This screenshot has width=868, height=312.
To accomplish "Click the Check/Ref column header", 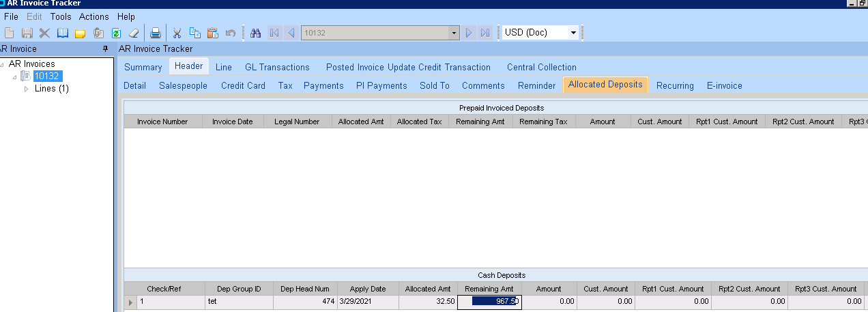I will tap(164, 289).
